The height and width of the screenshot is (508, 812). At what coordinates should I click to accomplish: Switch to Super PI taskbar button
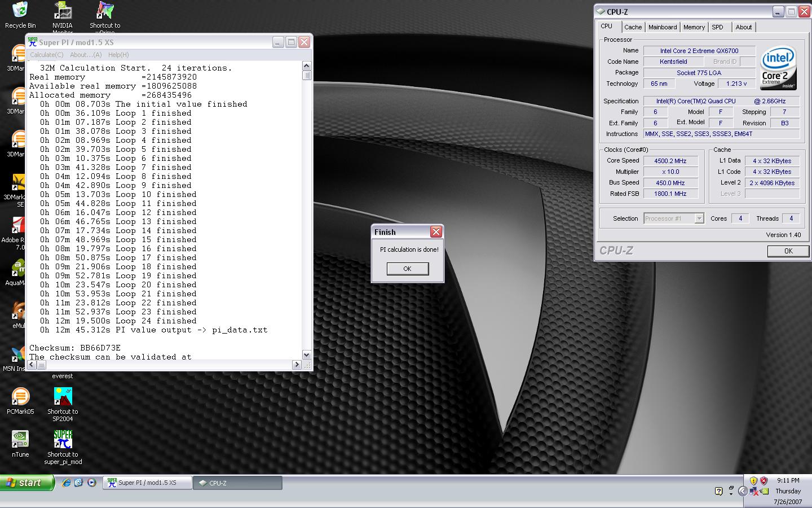[148, 483]
